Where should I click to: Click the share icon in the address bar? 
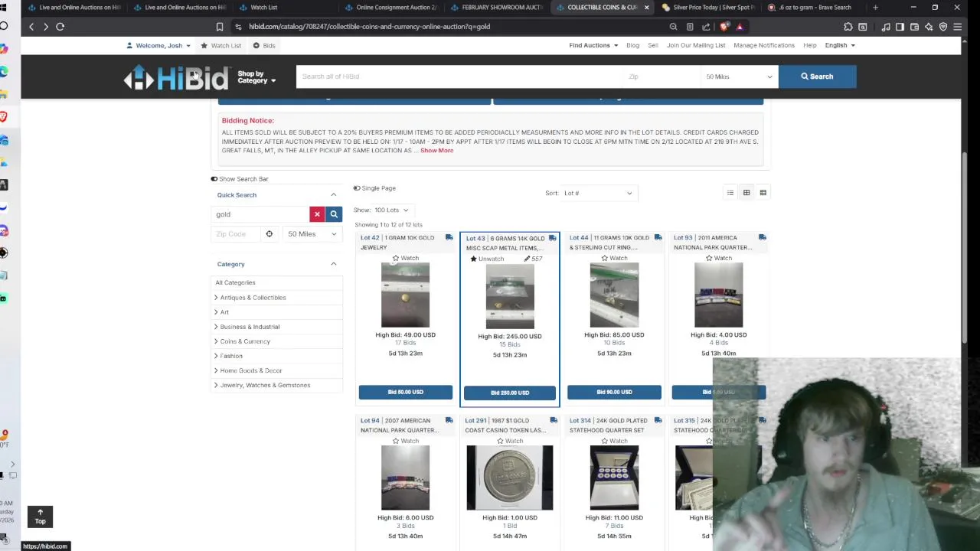pyautogui.click(x=706, y=27)
